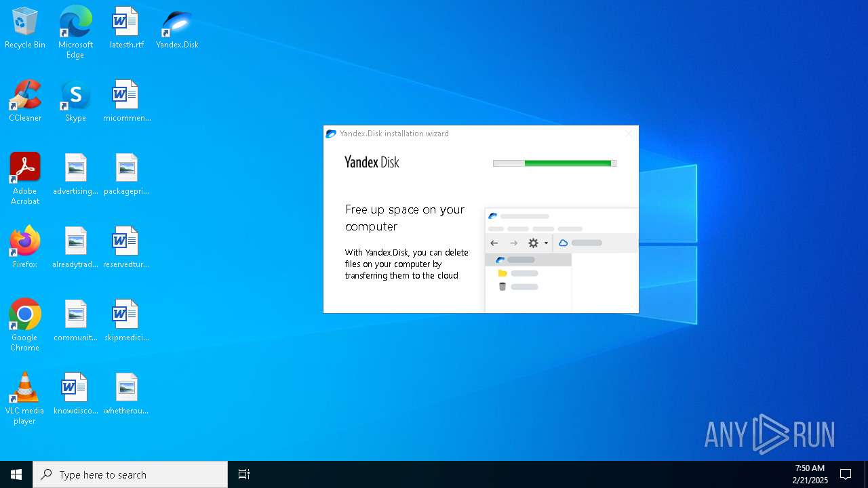This screenshot has height=488, width=868.
Task: Select the micommen... Word document
Action: point(126,102)
